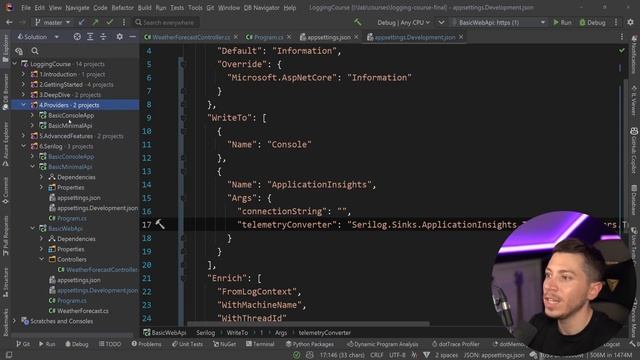Screen dimensions: 640x360
Task: Click the Build hammer icon
Action: click(x=358, y=22)
